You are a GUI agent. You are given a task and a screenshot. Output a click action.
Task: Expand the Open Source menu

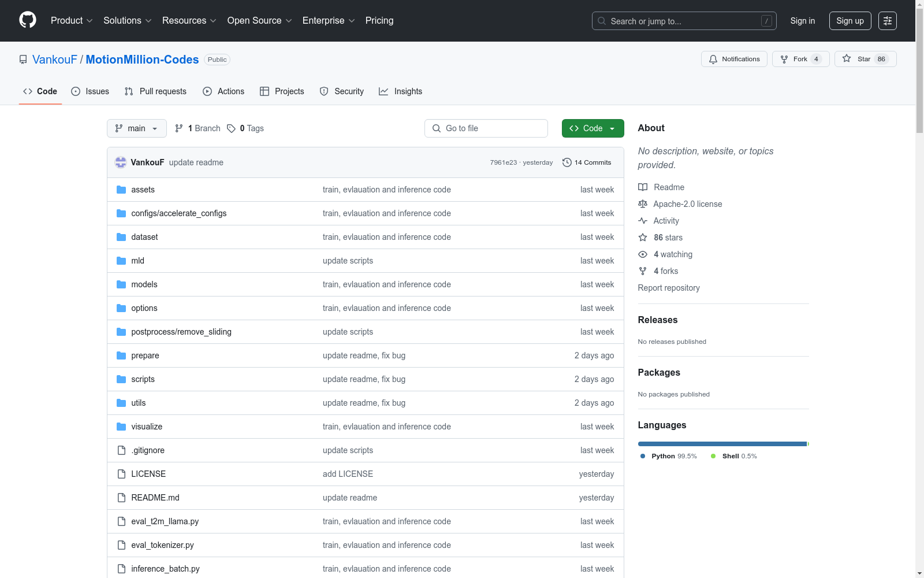tap(260, 20)
